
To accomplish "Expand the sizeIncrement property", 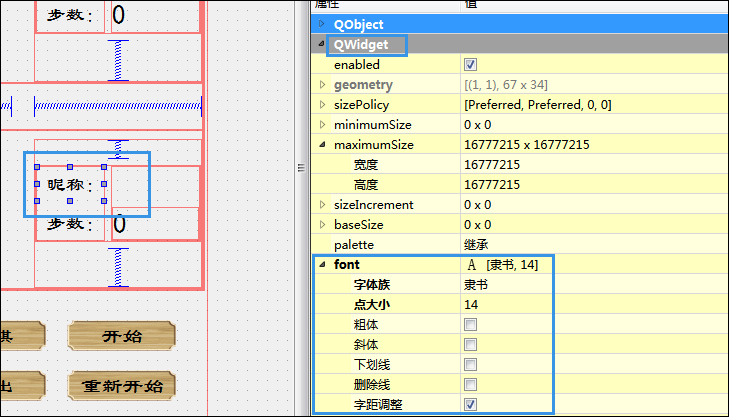I will 322,204.
